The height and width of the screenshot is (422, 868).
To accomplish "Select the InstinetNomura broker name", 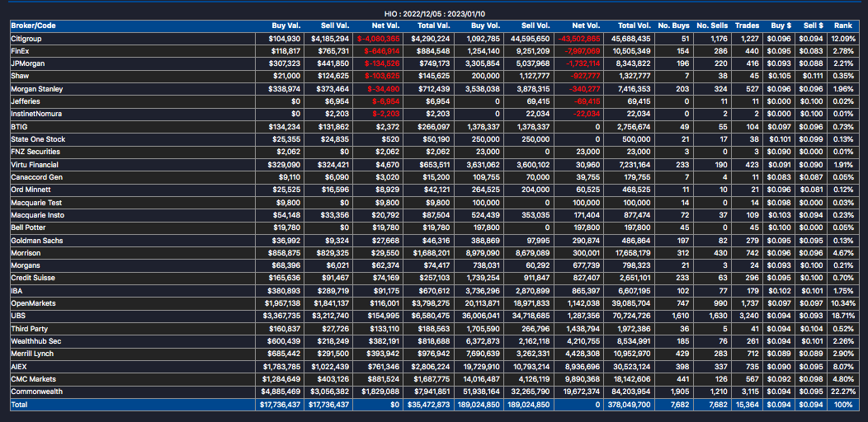I will pyautogui.click(x=36, y=114).
